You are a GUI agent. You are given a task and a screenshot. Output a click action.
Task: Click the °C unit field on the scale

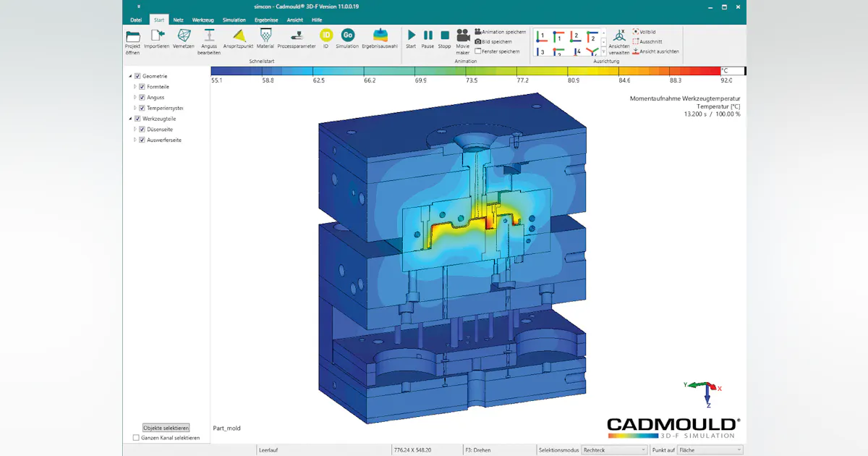point(732,71)
